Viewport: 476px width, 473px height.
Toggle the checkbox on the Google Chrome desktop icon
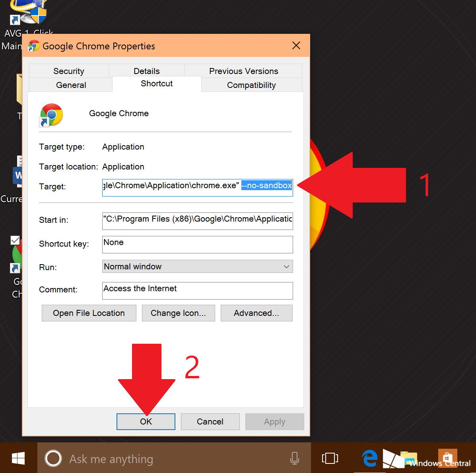pyautogui.click(x=15, y=240)
